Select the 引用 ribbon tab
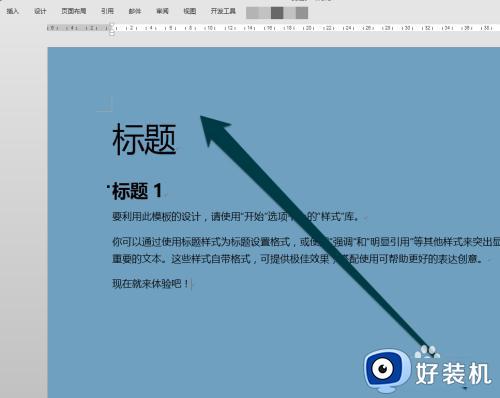The width and height of the screenshot is (500, 398). point(107,11)
